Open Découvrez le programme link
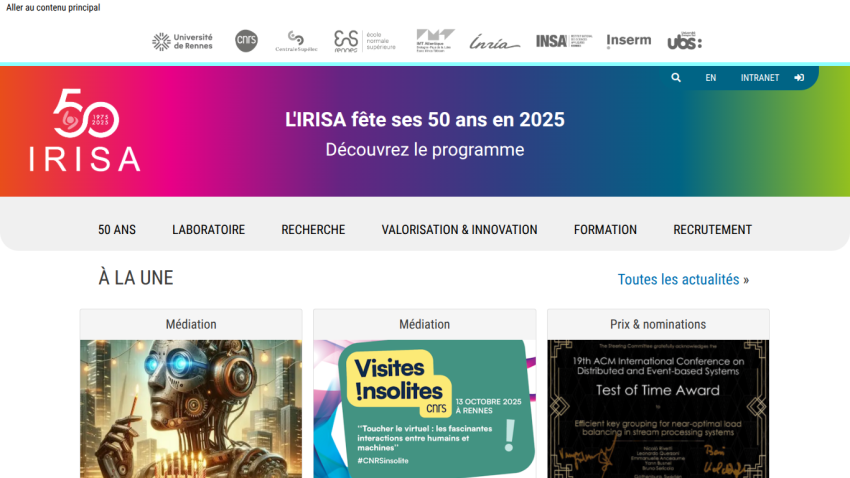This screenshot has height=478, width=850. (x=425, y=150)
